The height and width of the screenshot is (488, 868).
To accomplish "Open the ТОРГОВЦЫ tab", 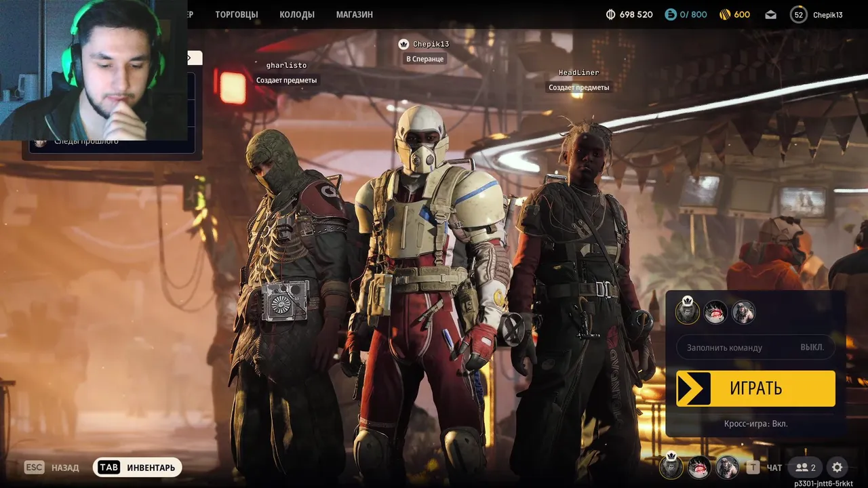I will (x=237, y=14).
